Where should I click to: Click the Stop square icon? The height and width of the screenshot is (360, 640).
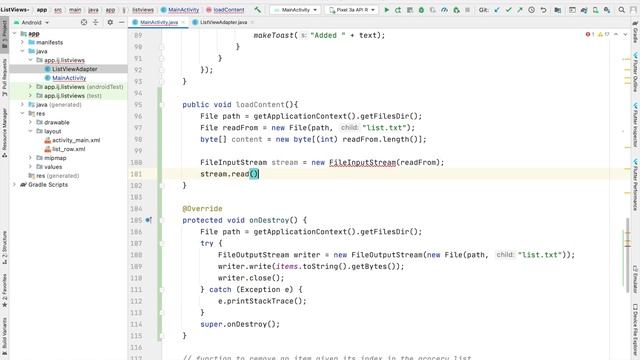[468, 10]
